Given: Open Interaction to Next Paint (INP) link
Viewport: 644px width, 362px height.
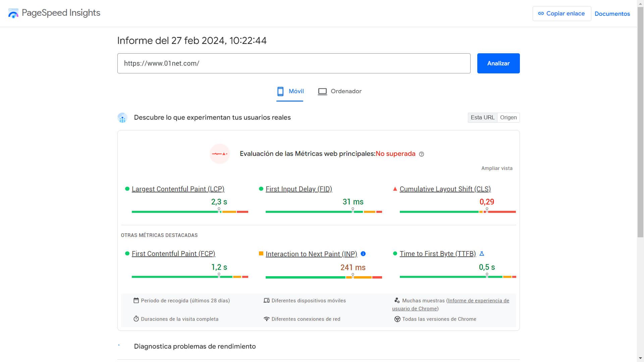Looking at the screenshot, I should click(311, 254).
